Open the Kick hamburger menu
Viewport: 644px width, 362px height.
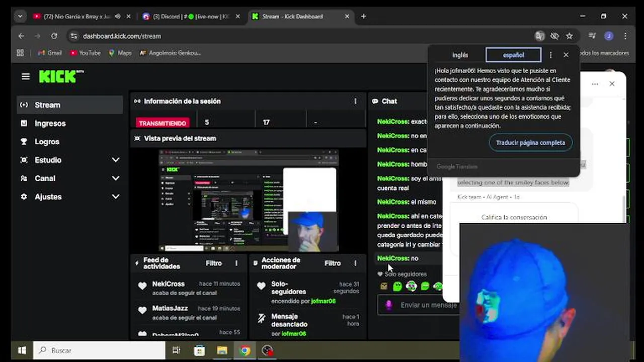(x=26, y=76)
